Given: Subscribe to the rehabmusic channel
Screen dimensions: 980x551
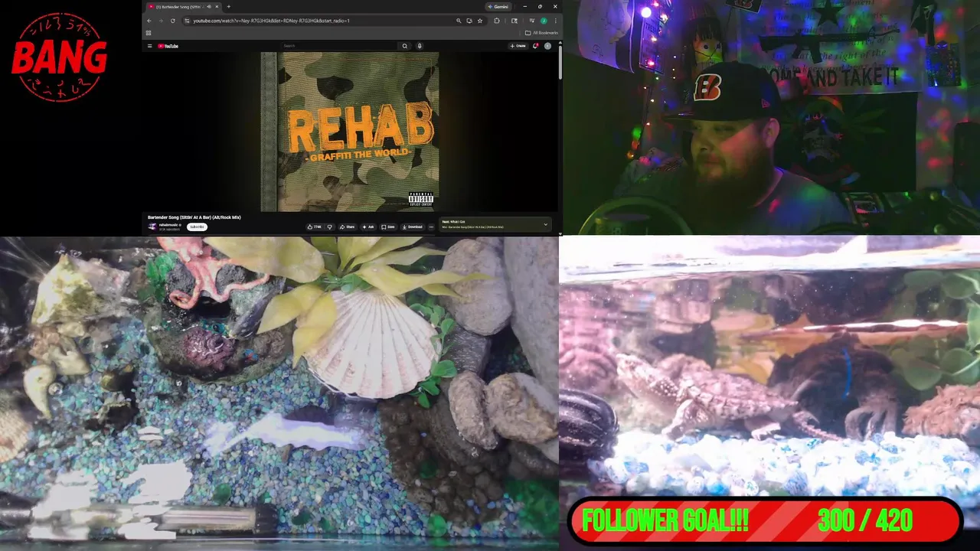Looking at the screenshot, I should (x=197, y=227).
